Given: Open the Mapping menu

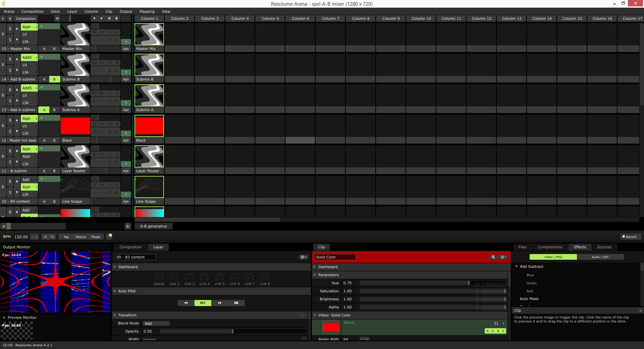Looking at the screenshot, I should click(147, 11).
